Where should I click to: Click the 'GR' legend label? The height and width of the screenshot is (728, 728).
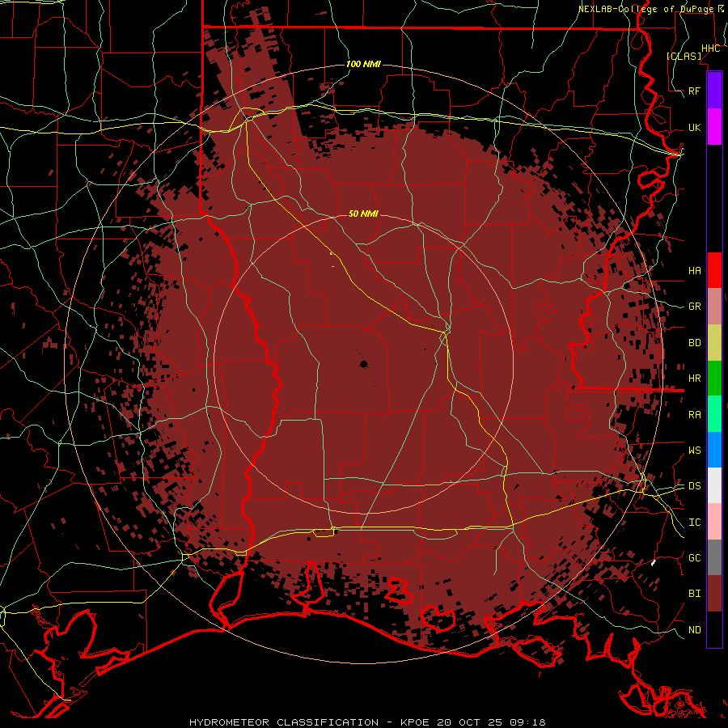coord(694,307)
